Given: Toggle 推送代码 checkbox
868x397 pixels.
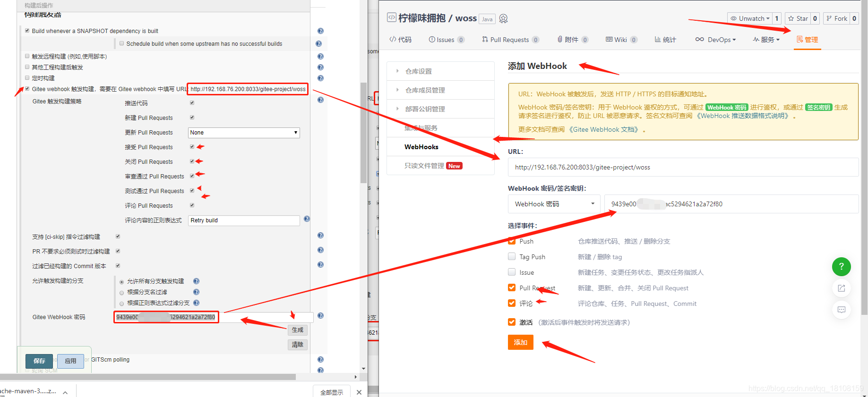Looking at the screenshot, I should (192, 103).
